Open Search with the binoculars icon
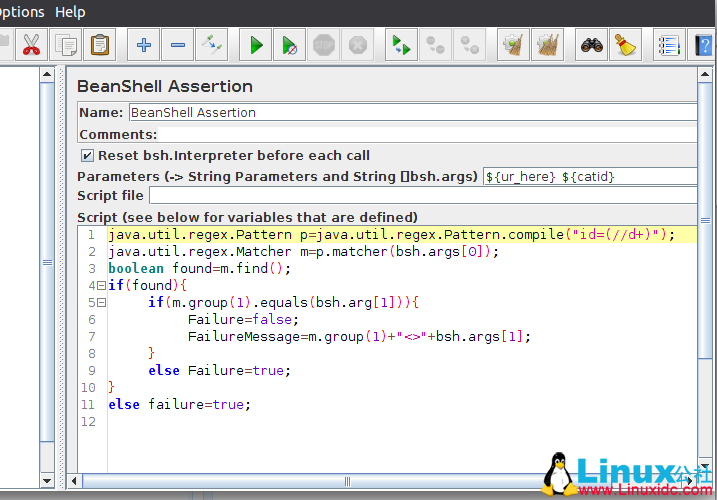The image size is (717, 500). pyautogui.click(x=592, y=45)
